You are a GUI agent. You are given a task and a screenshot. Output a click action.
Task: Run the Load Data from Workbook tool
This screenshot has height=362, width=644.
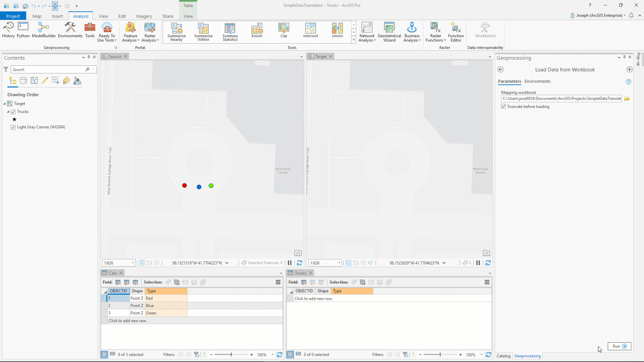[x=619, y=346]
